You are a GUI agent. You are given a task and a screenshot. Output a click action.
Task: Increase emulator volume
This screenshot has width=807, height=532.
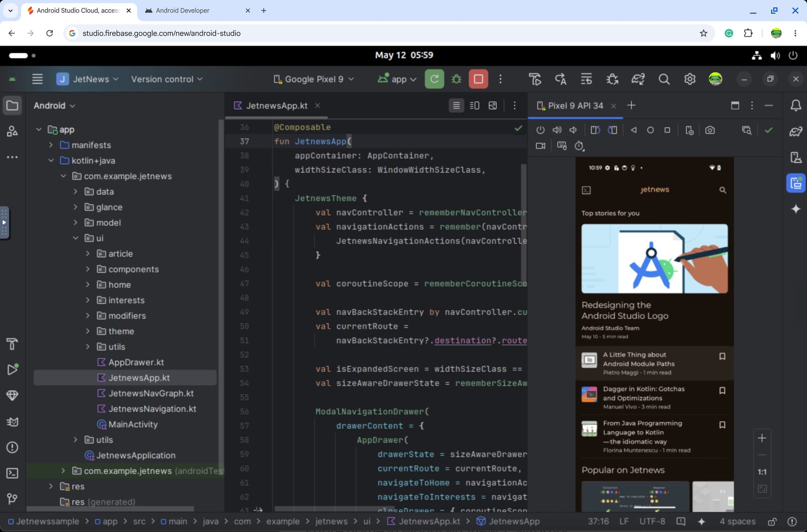coord(557,130)
